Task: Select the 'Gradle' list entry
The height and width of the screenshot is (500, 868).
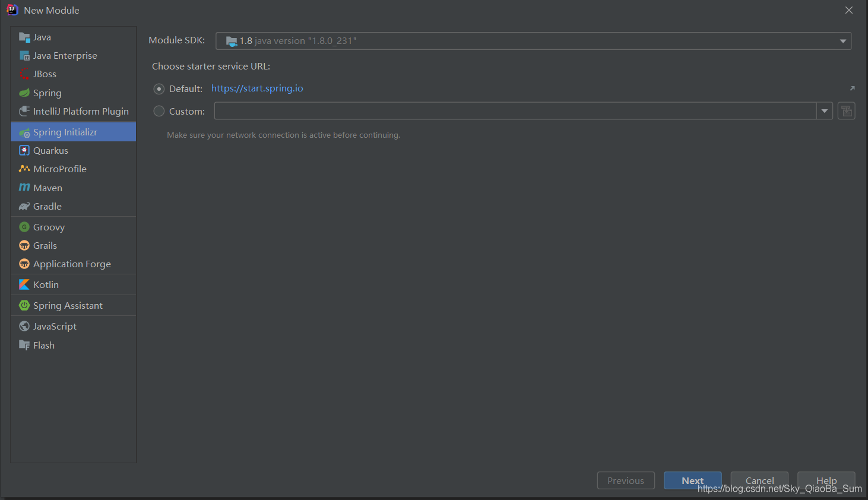Action: point(74,207)
